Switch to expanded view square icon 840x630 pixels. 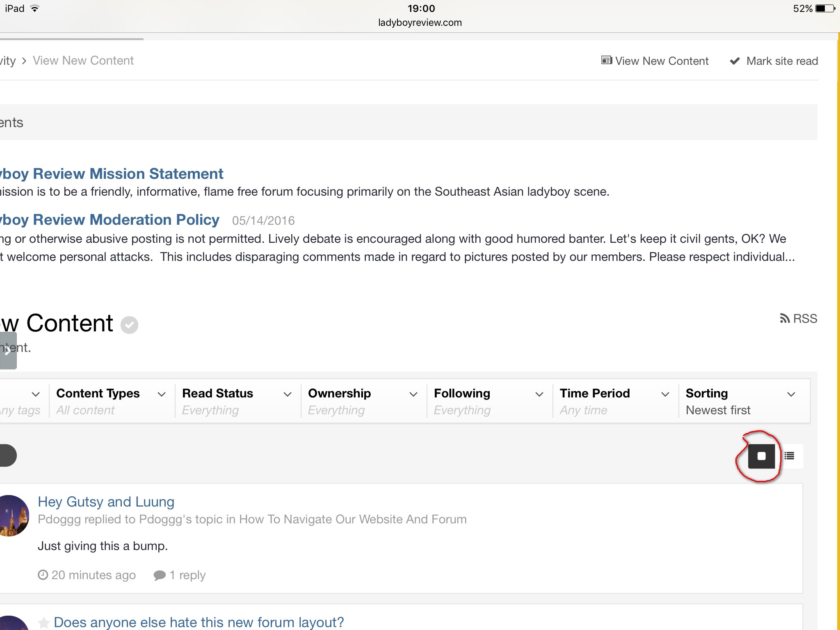coord(761,456)
